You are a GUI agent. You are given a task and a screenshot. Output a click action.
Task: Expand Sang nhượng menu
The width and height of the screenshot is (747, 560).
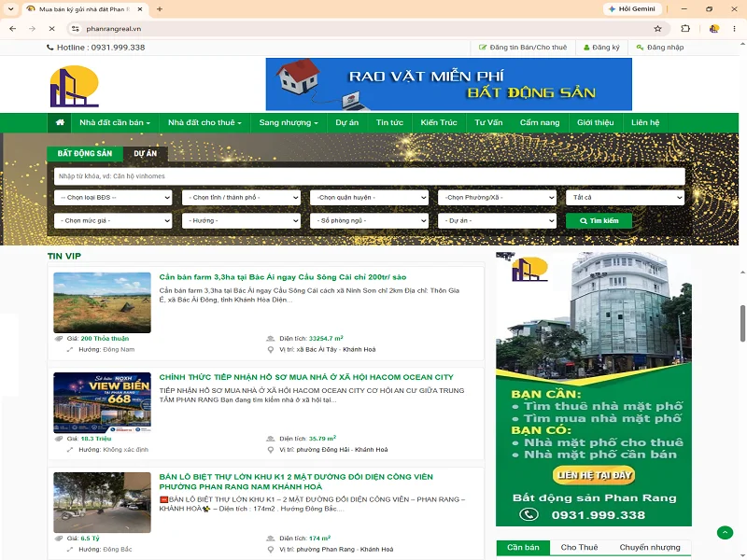(x=289, y=123)
